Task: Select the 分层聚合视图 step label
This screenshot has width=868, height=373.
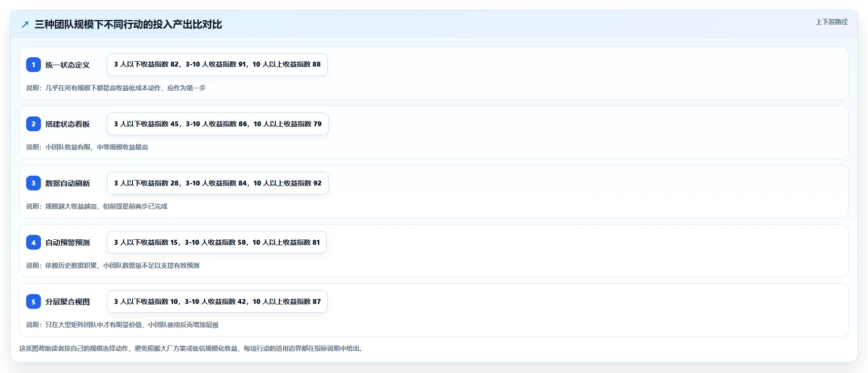Action: tap(68, 301)
